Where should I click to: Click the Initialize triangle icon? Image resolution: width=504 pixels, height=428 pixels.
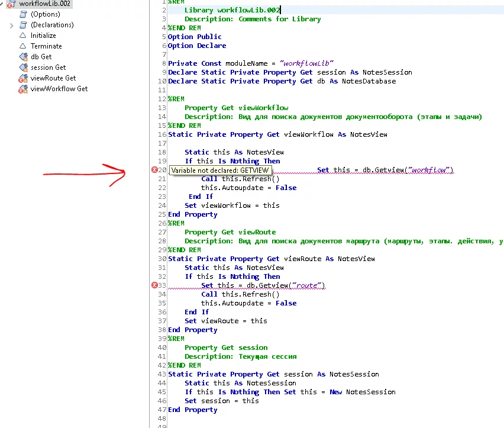coord(23,36)
